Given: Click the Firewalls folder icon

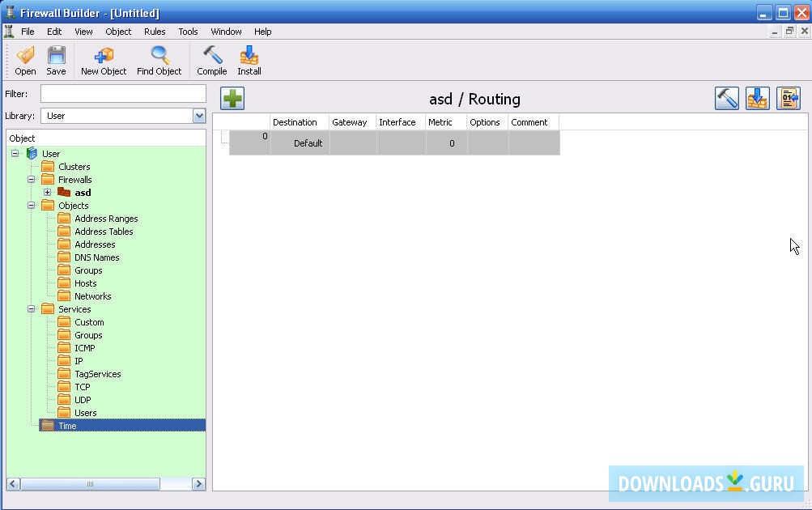Looking at the screenshot, I should 48,179.
